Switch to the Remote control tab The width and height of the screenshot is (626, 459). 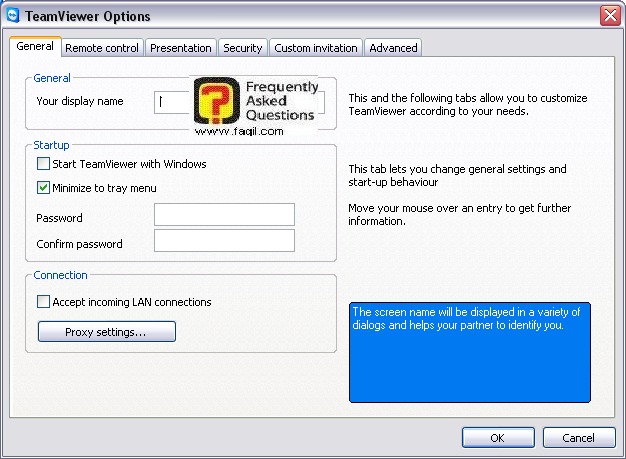click(102, 47)
